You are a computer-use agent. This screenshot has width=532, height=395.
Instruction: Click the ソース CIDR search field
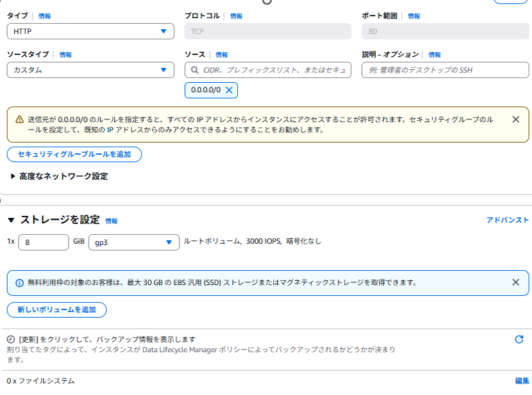(x=268, y=70)
